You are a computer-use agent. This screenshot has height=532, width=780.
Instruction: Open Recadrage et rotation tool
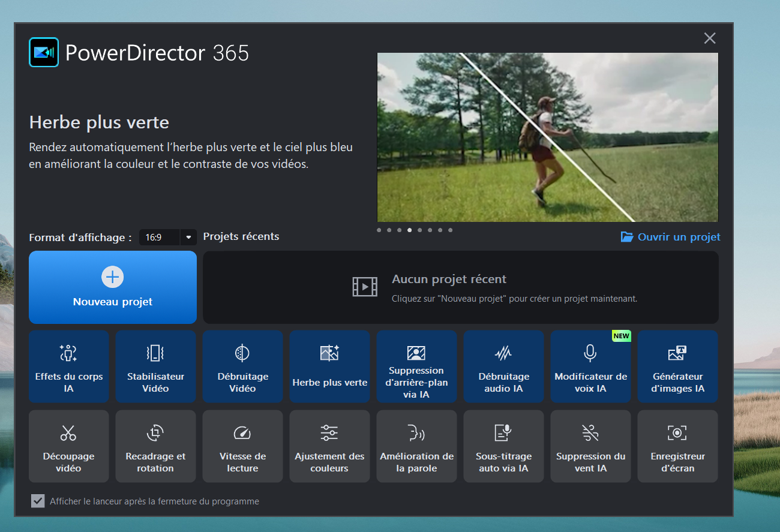click(156, 446)
